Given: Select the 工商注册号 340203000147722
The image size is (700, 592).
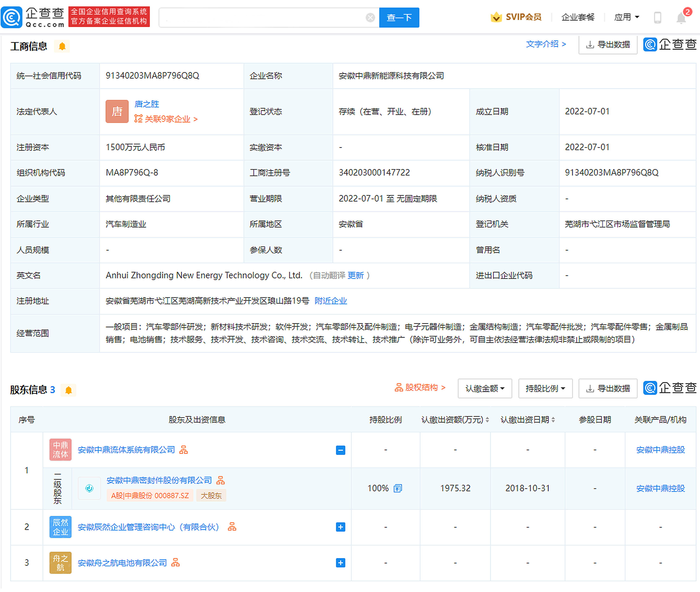Looking at the screenshot, I should click(374, 173).
